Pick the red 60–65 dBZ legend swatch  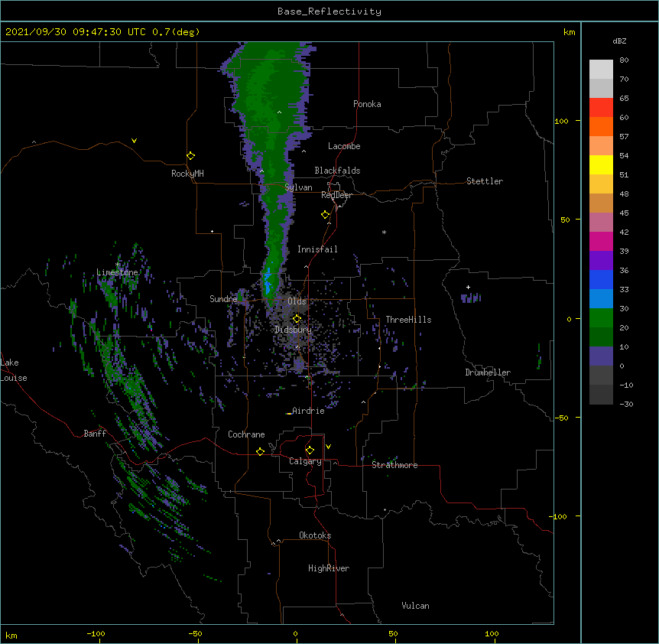point(601,108)
